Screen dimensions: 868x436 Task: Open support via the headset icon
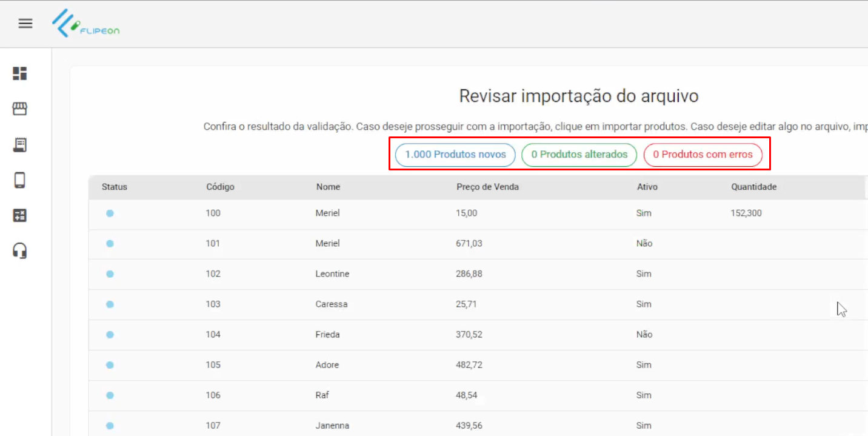(x=20, y=250)
